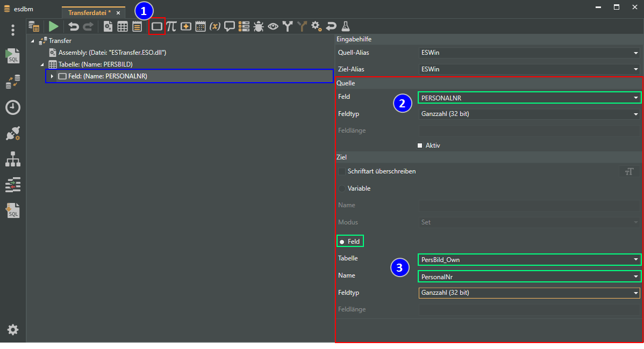Viewport: 644px width, 349px height.
Task: Switch to the Transferdatei tab
Action: [x=89, y=12]
